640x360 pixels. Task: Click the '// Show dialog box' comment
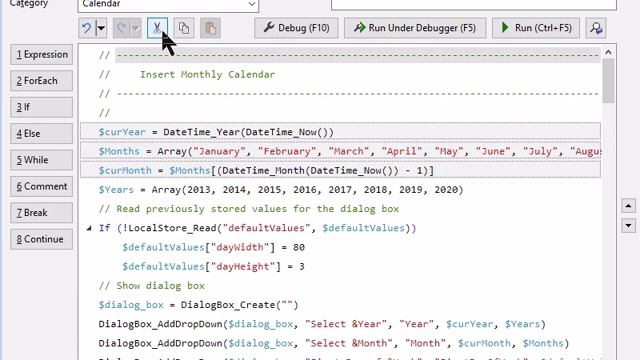point(151,286)
